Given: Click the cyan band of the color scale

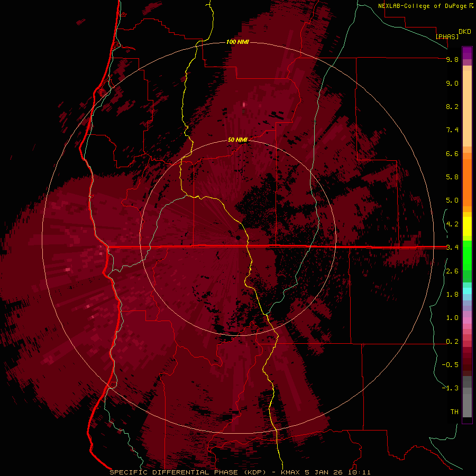Looking at the screenshot, I should click(x=467, y=291).
